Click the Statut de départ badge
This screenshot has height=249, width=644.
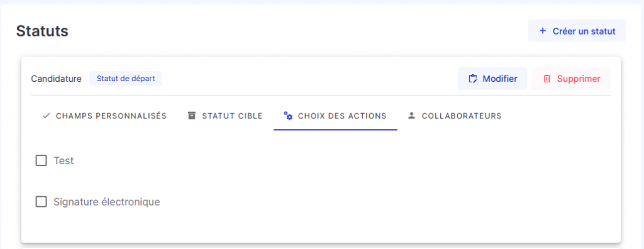click(126, 79)
